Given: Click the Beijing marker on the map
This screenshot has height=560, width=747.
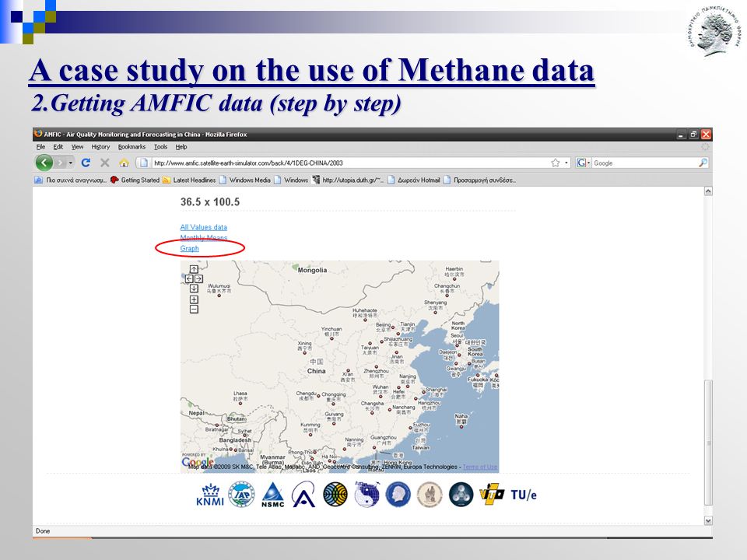Looking at the screenshot, I should [393, 327].
